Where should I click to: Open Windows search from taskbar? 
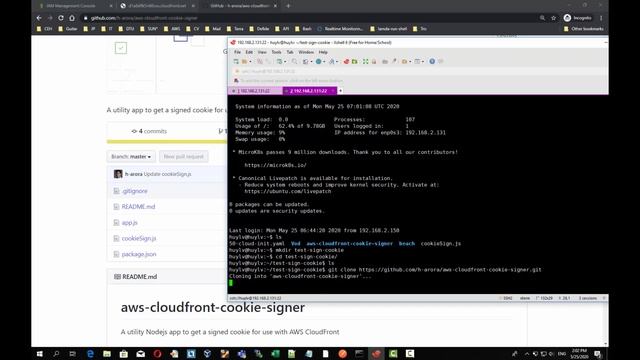tap(56, 354)
